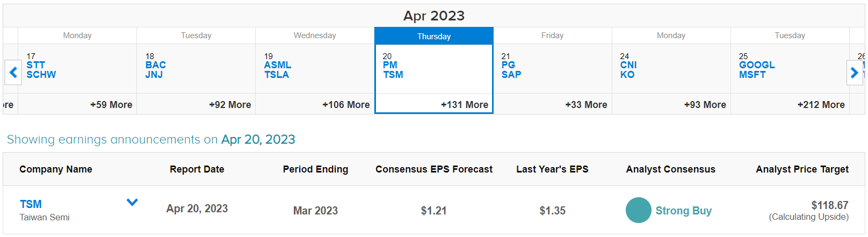Viewport: 868px width, 237px height.
Task: Select Wednesday April 19 calendar day
Action: (x=315, y=70)
